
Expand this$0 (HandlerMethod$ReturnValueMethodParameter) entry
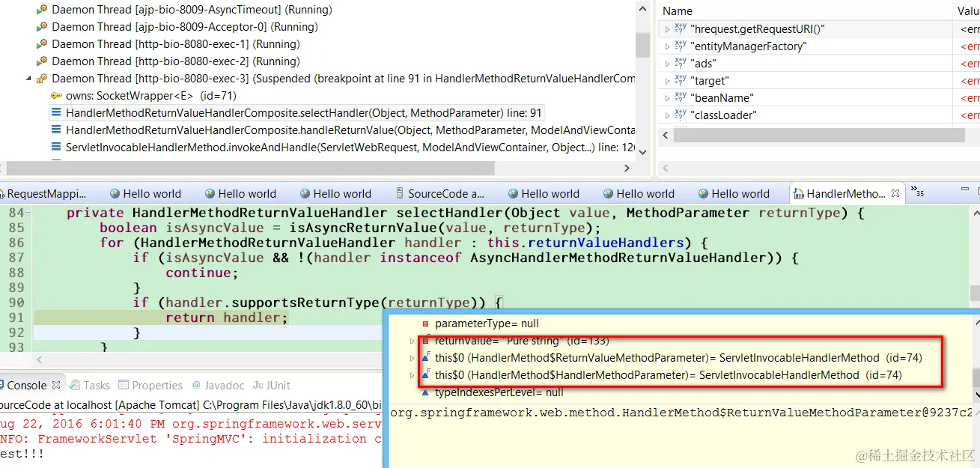tap(412, 358)
